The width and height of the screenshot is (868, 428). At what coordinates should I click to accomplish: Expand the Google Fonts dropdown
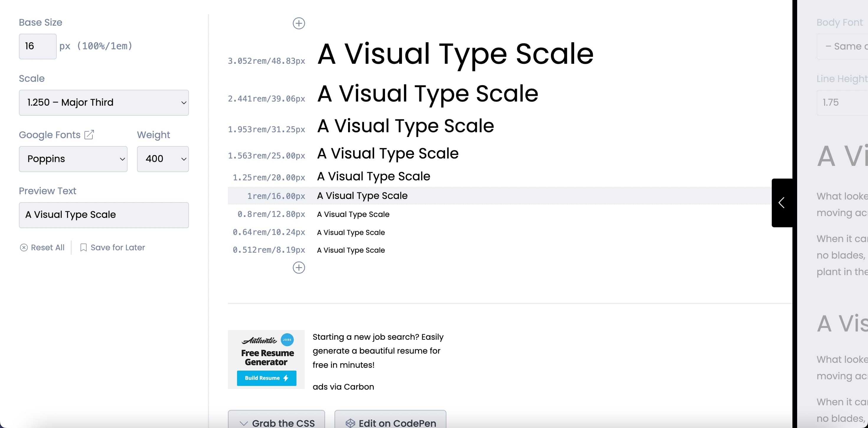pos(73,159)
